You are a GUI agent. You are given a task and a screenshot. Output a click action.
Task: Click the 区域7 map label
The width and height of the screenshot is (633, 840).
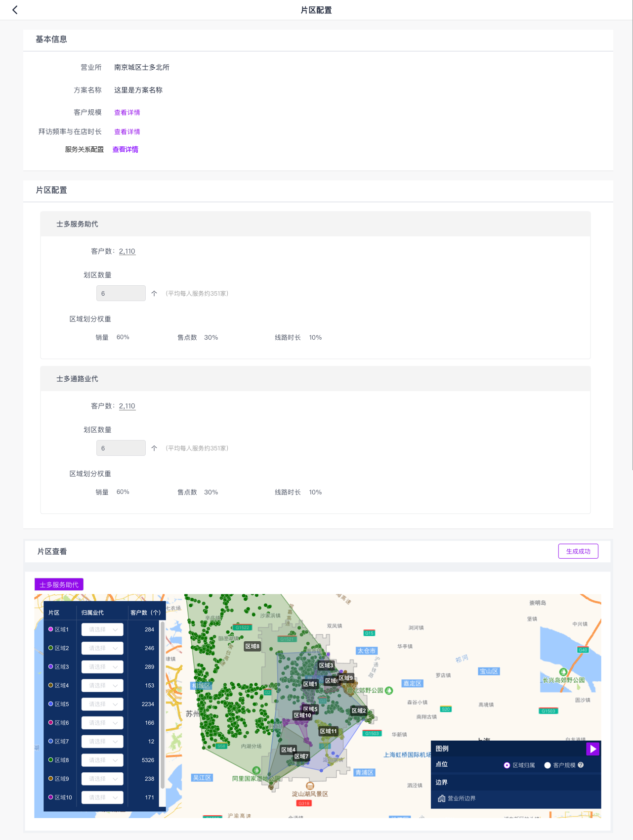coord(301,756)
